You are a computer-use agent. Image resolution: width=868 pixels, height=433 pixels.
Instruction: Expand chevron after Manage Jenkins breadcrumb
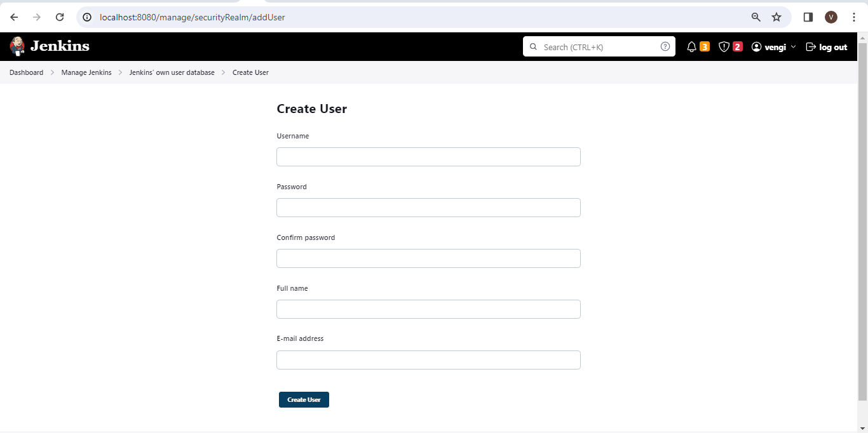(121, 72)
